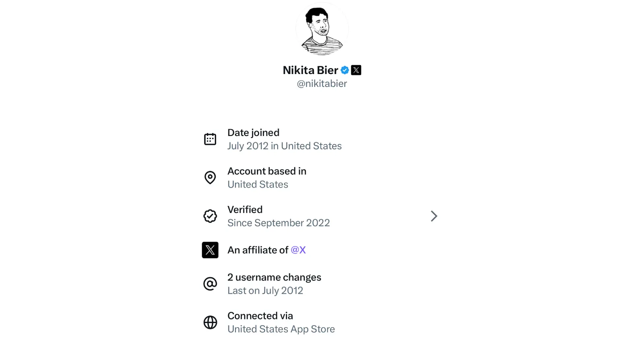Click the Nikita Bier display name
Viewport: 644px width, 338px height.
310,70
